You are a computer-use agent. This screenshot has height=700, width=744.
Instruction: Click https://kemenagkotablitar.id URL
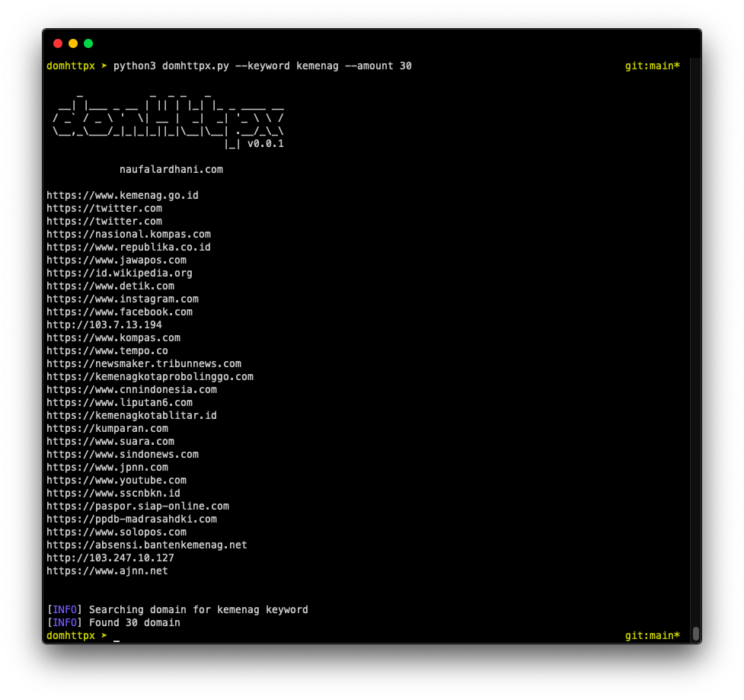[132, 416]
